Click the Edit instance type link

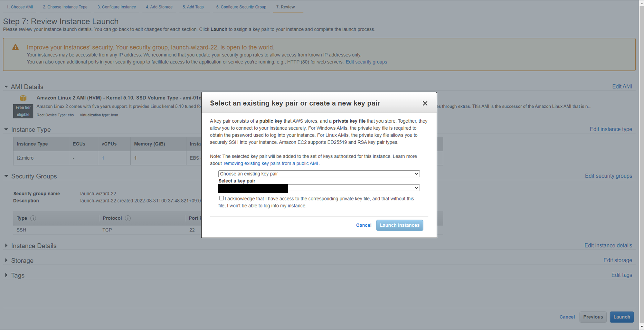(611, 129)
